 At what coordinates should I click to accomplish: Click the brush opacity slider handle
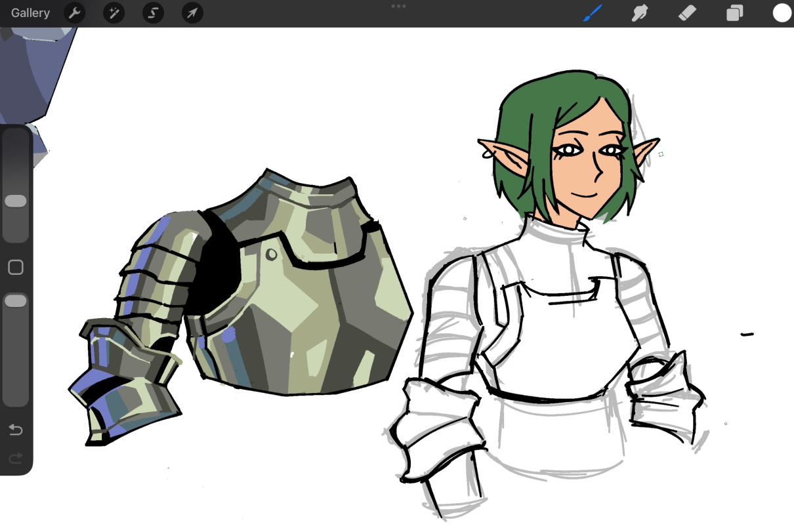click(16, 301)
